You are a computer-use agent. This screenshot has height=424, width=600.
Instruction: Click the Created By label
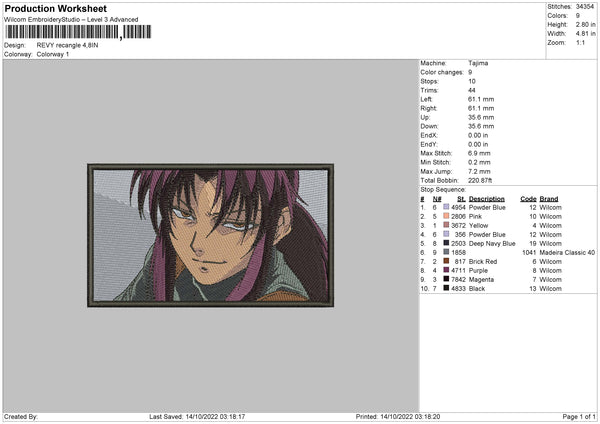[21, 416]
